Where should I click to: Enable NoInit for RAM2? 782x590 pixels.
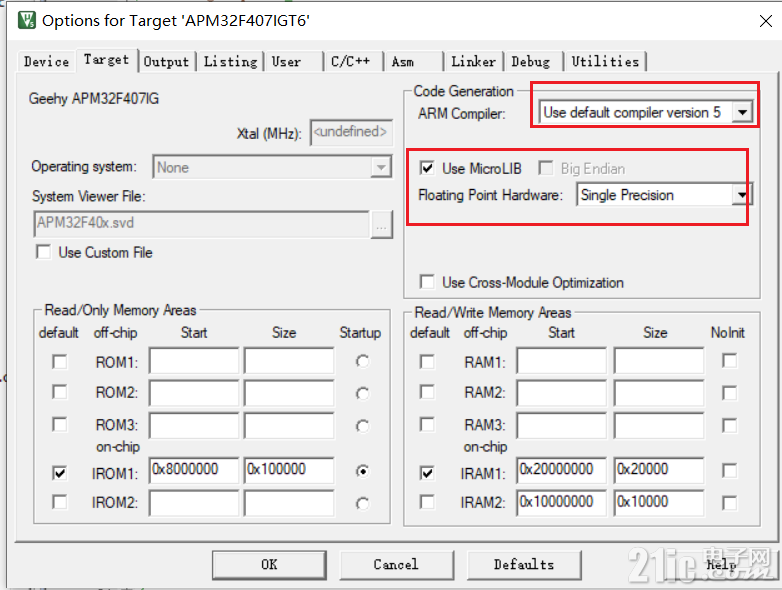click(729, 393)
